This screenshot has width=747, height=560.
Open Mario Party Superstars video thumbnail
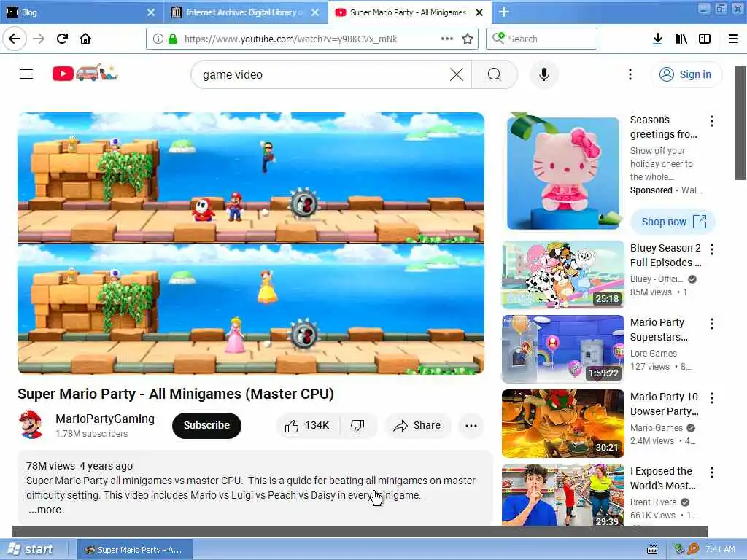coord(563,349)
